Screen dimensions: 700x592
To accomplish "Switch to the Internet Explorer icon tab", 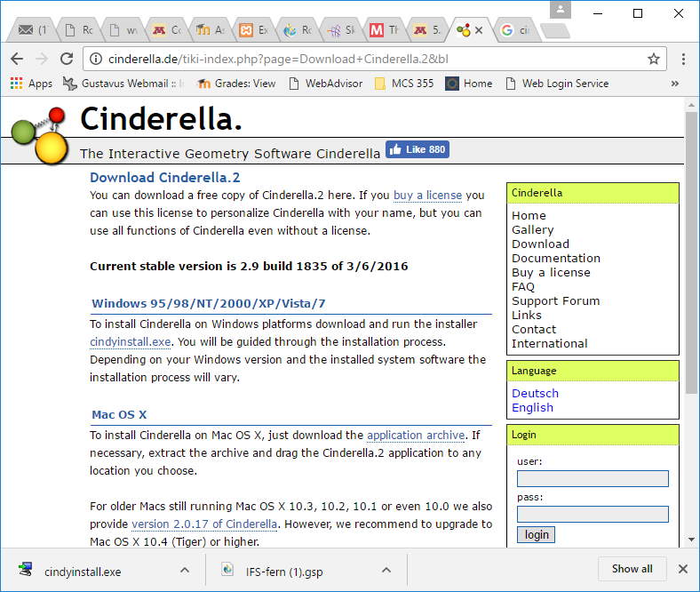I will (298, 30).
